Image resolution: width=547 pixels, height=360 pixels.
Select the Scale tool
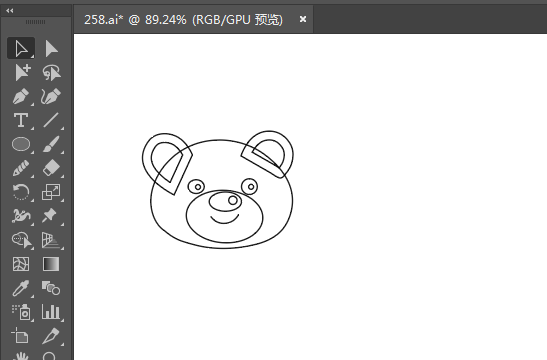(51, 192)
